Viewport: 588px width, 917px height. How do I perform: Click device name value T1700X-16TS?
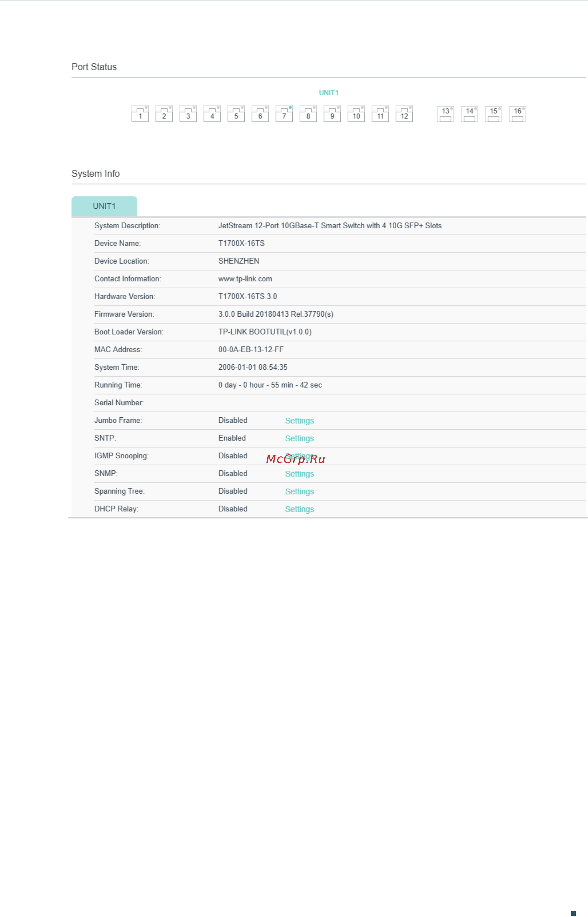[x=241, y=243]
